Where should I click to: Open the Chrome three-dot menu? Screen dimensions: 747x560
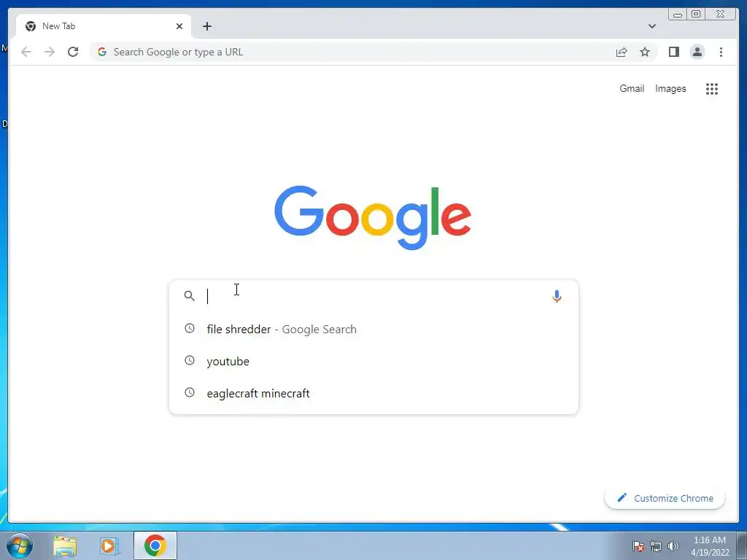coord(721,52)
